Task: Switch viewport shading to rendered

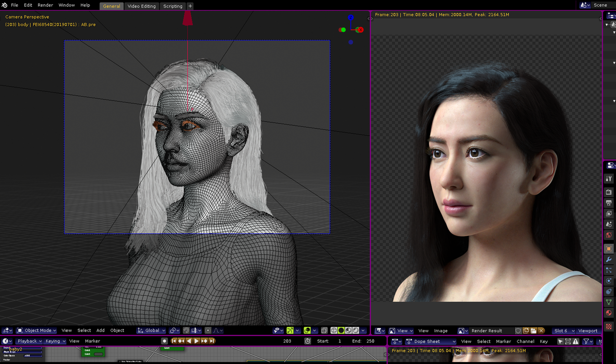Action: 356,330
